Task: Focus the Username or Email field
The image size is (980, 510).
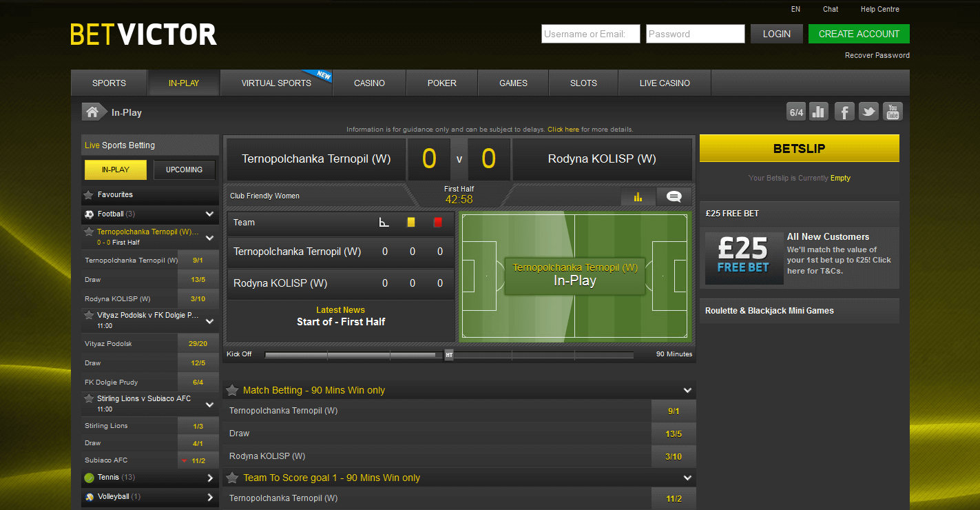Action: click(x=591, y=34)
